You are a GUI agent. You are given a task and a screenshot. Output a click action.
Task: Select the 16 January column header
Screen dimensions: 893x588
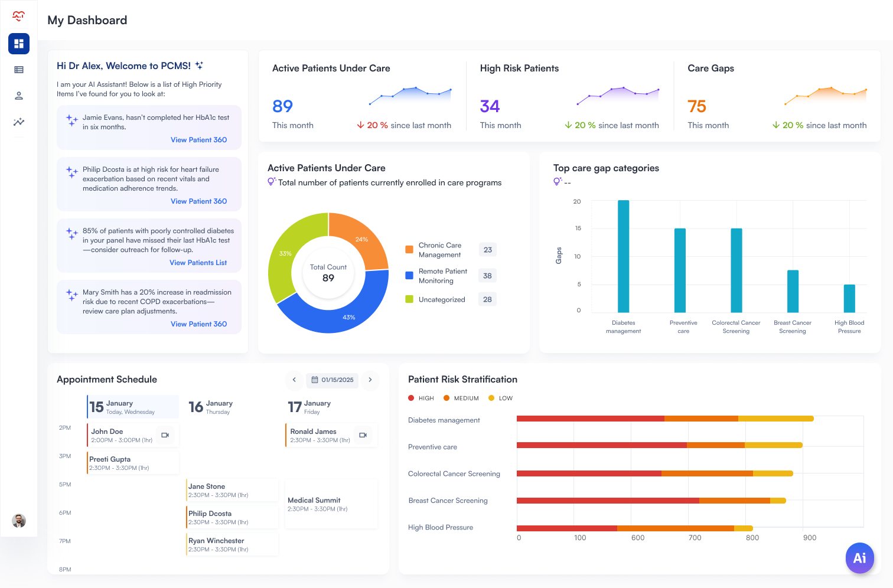pos(211,407)
